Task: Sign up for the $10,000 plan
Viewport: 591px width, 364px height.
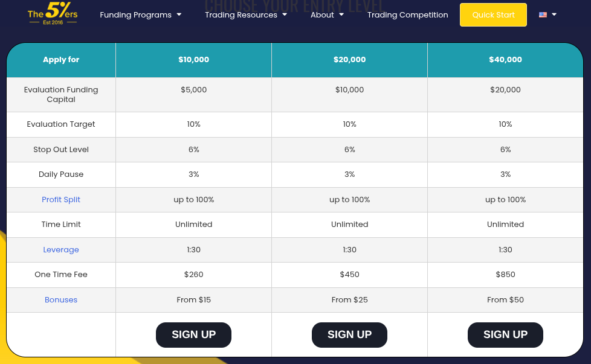Action: coord(193,335)
